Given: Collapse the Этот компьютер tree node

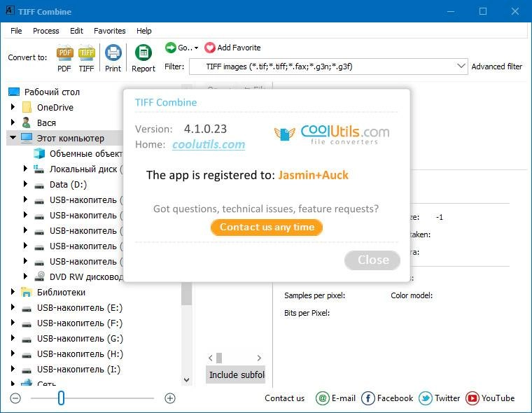Looking at the screenshot, I should (13, 138).
